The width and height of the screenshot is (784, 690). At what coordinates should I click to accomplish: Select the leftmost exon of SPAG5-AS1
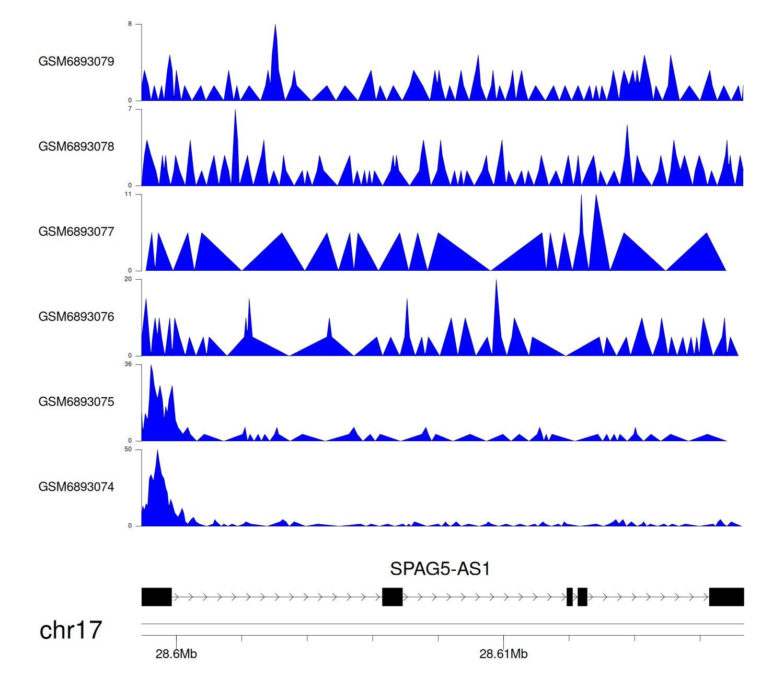[x=157, y=597]
